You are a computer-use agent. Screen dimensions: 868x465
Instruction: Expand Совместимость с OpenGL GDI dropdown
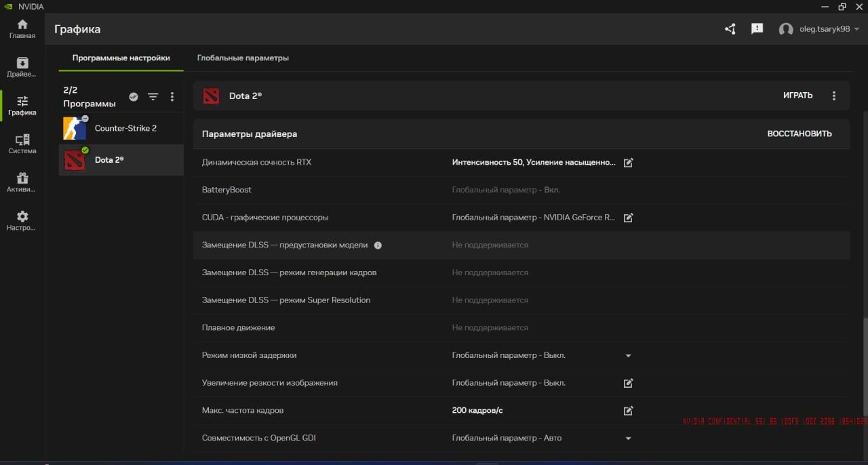coord(628,439)
